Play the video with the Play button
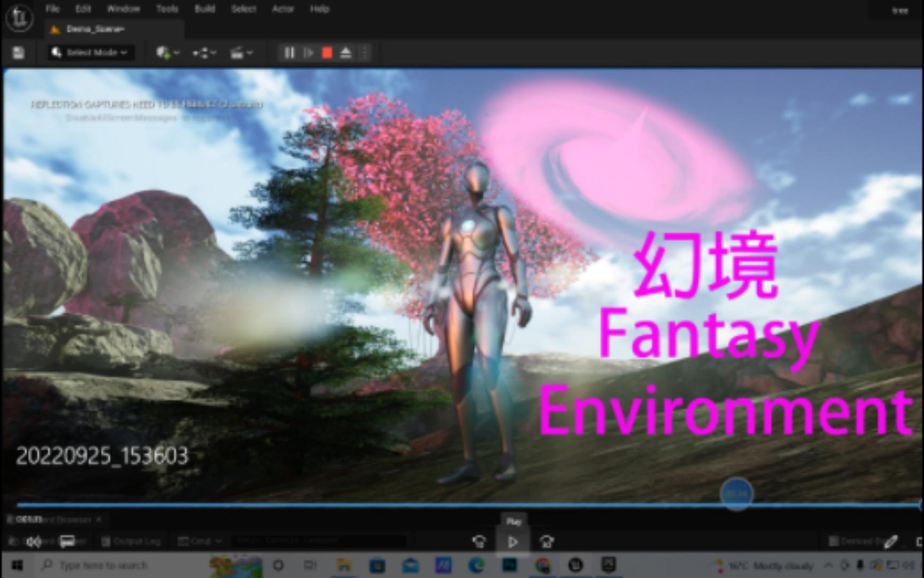924x578 pixels. coord(513,542)
